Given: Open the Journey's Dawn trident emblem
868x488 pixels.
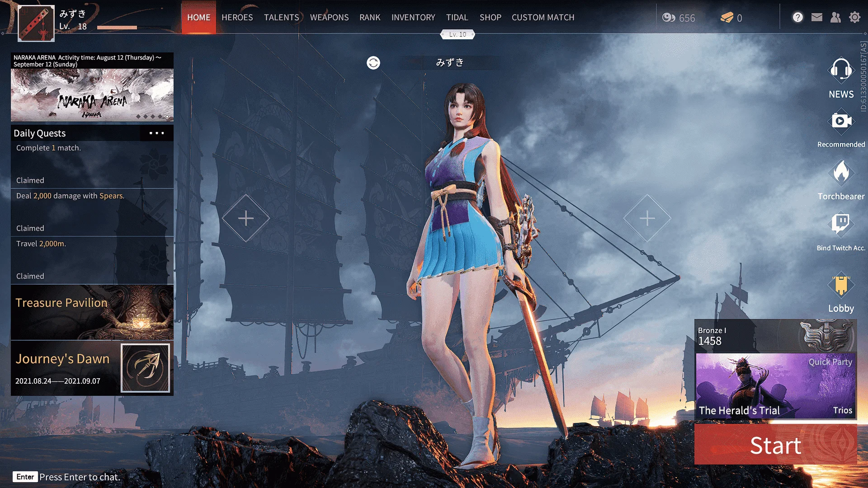Looking at the screenshot, I should (x=146, y=368).
